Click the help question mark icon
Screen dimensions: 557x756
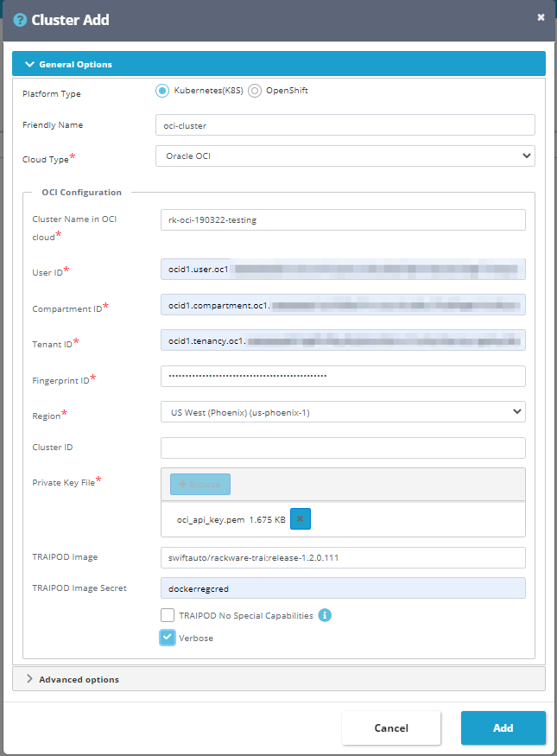pyautogui.click(x=20, y=20)
